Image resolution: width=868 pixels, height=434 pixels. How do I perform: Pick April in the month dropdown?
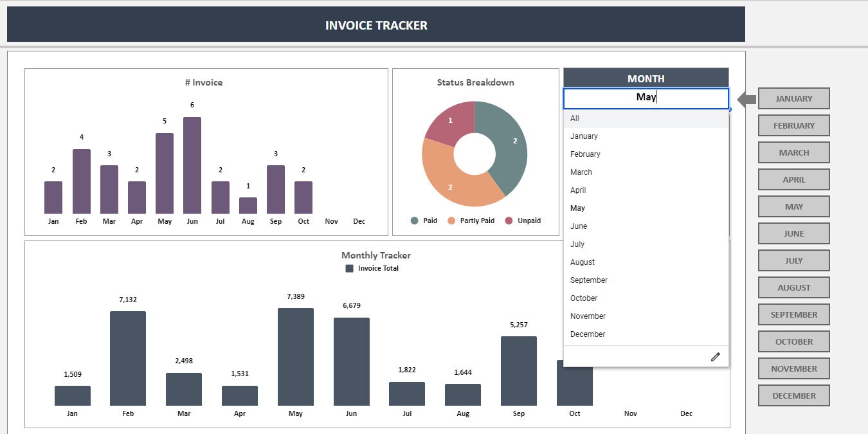pos(646,190)
